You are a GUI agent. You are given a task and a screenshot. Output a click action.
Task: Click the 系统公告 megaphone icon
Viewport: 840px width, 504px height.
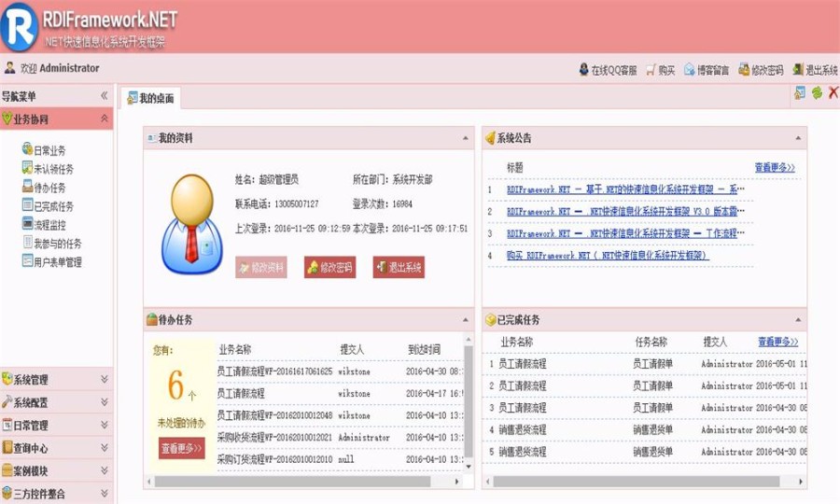pyautogui.click(x=490, y=138)
